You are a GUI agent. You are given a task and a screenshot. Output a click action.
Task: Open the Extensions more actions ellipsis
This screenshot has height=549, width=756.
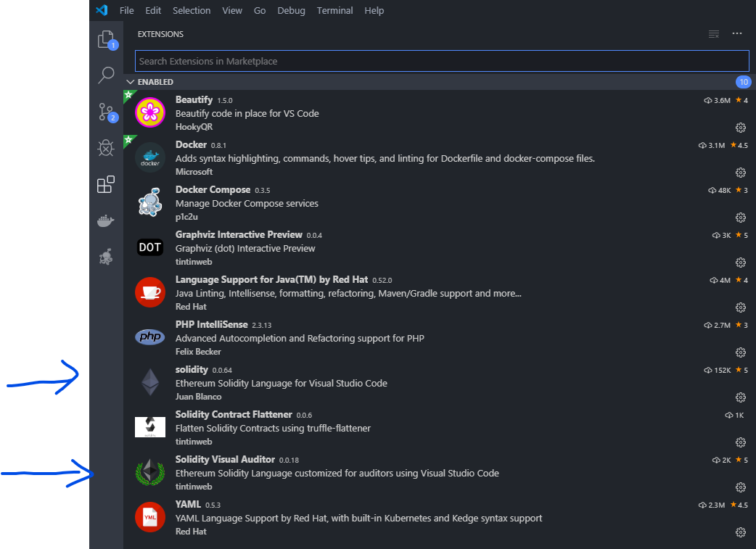[x=736, y=34]
